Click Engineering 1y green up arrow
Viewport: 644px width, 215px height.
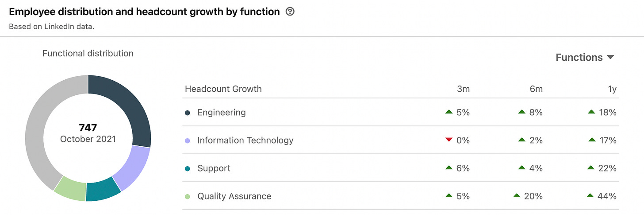(591, 112)
